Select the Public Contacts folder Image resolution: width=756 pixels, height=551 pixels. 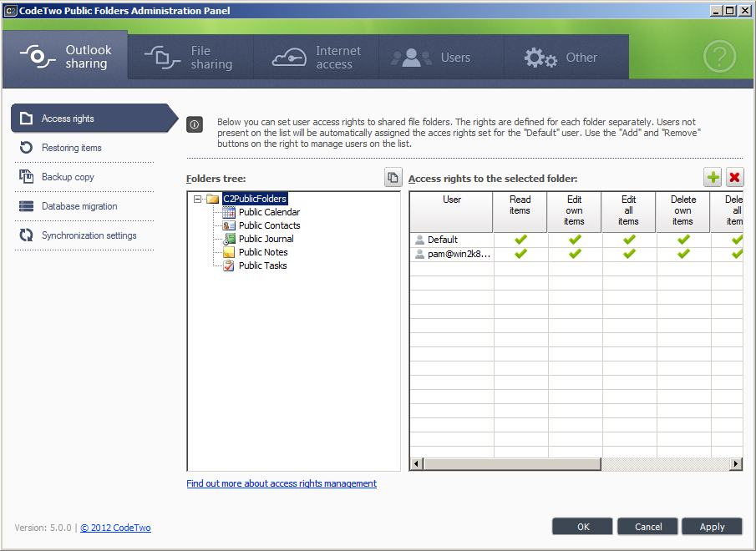click(x=269, y=225)
